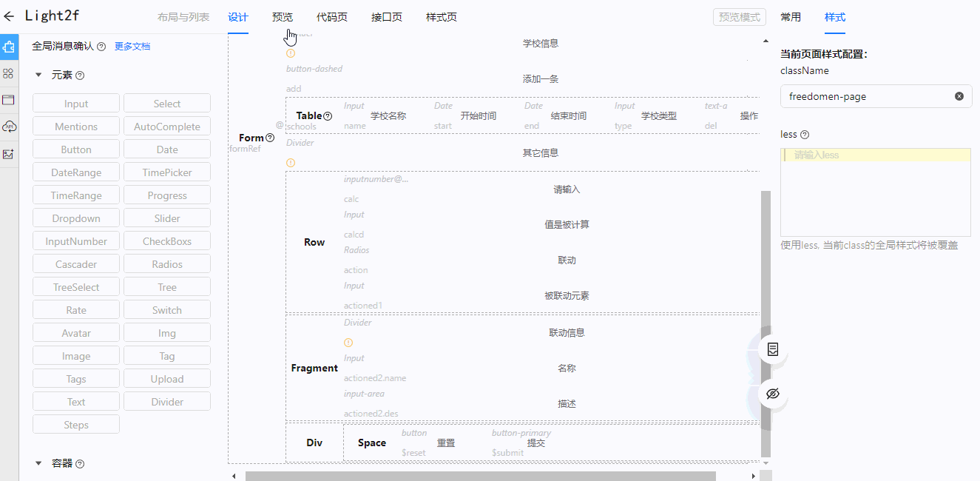Viewport: 980px width, 481px height.
Task: Toggle the 预览模式 button
Action: pyautogui.click(x=740, y=17)
